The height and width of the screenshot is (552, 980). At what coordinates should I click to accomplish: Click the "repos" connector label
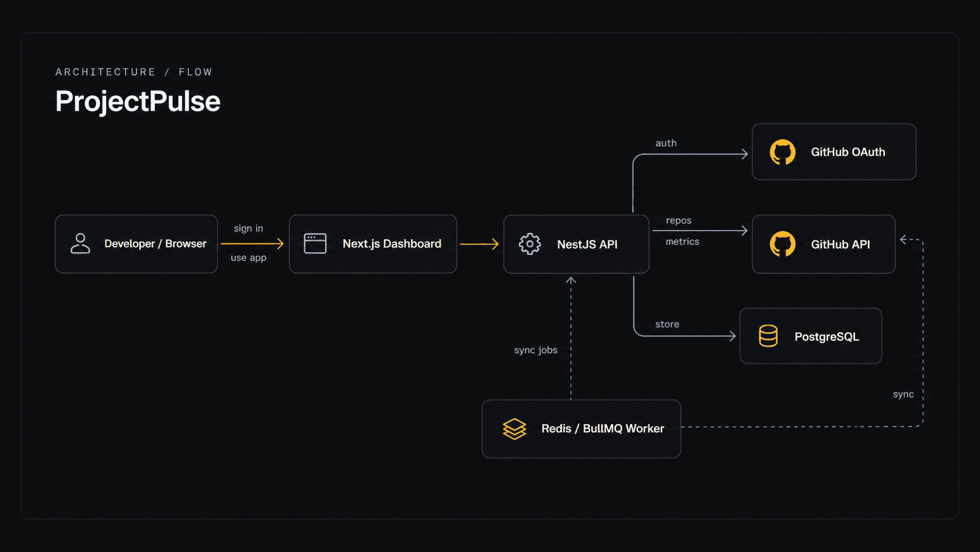click(x=679, y=221)
